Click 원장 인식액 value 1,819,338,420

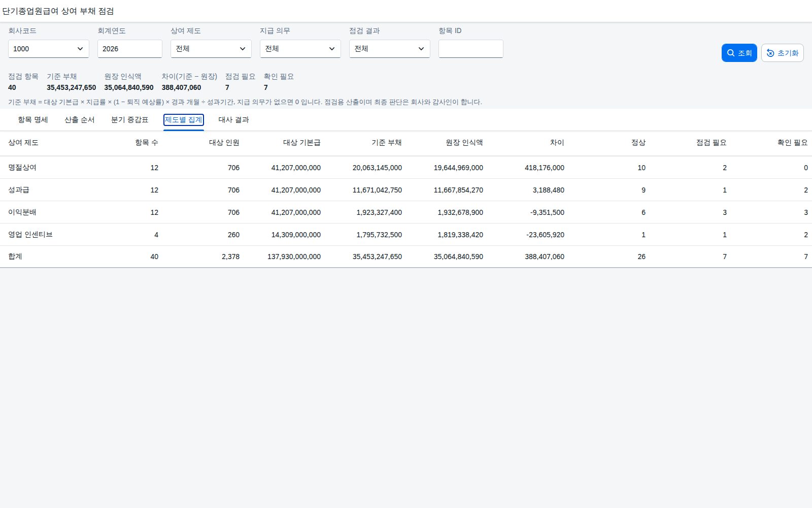(x=460, y=235)
